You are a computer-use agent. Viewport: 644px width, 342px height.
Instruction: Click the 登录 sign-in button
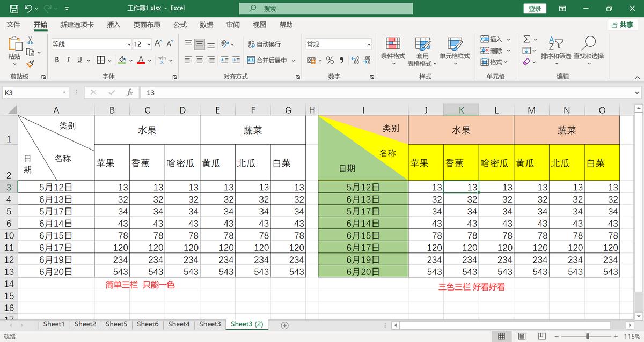coord(535,8)
